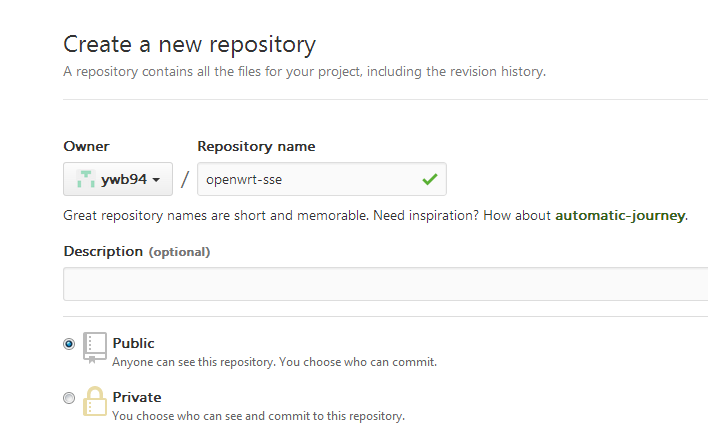Click the Public option label

pos(133,343)
